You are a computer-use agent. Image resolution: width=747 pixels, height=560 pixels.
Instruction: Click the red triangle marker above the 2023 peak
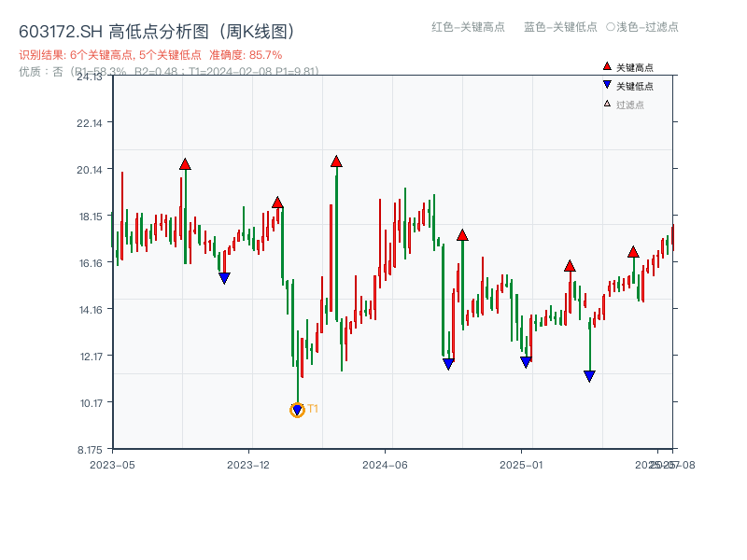point(184,163)
